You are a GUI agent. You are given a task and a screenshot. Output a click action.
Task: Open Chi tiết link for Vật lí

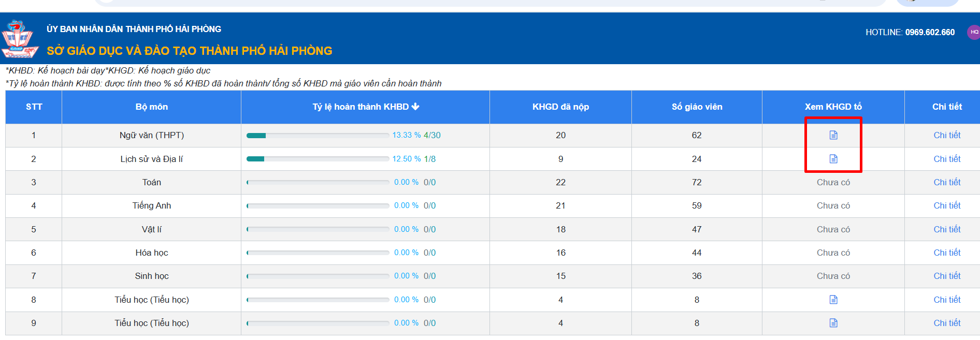946,229
